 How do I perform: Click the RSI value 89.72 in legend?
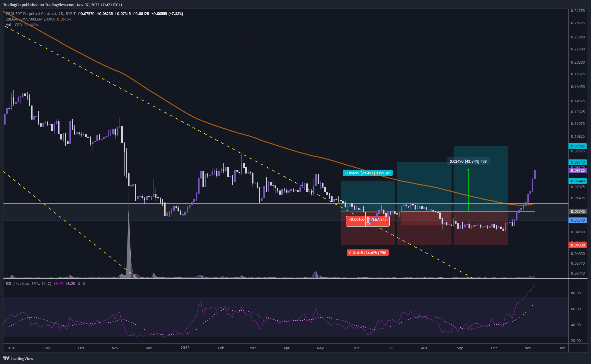[58, 283]
